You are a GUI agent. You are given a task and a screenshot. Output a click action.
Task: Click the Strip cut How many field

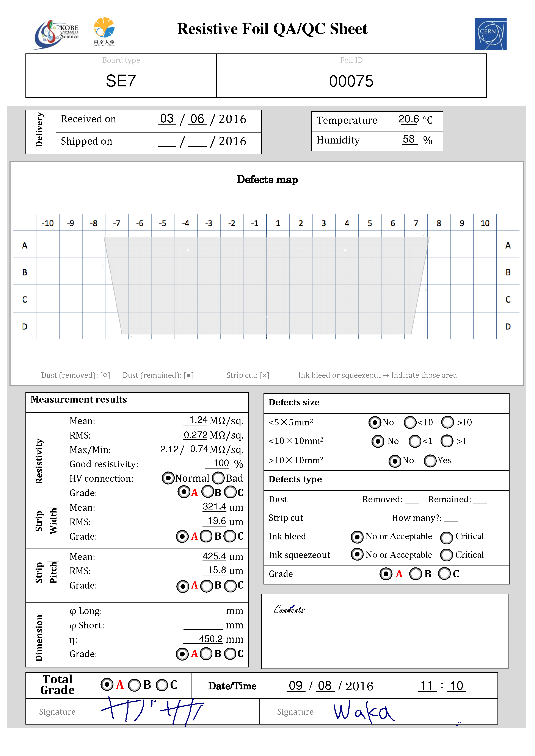pyautogui.click(x=451, y=518)
